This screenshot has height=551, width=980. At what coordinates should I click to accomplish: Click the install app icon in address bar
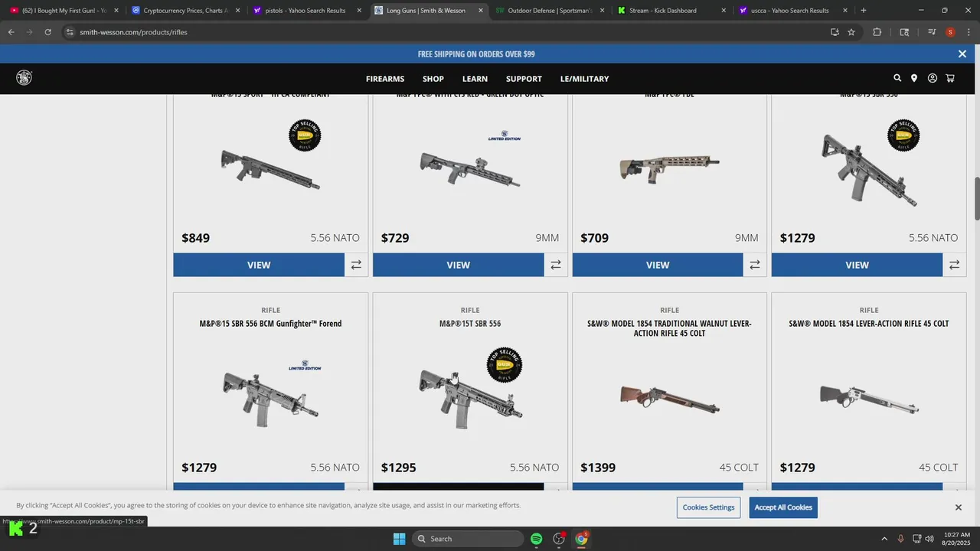tap(835, 32)
